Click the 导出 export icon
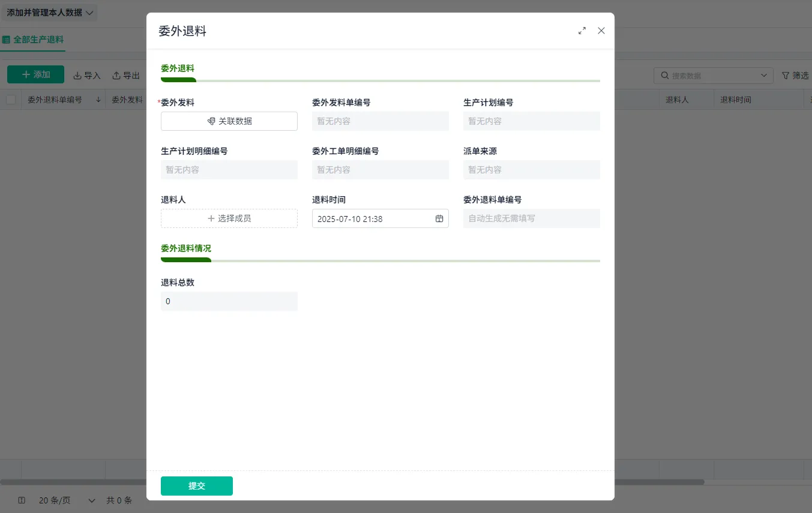The height and width of the screenshot is (513, 812). tap(116, 76)
